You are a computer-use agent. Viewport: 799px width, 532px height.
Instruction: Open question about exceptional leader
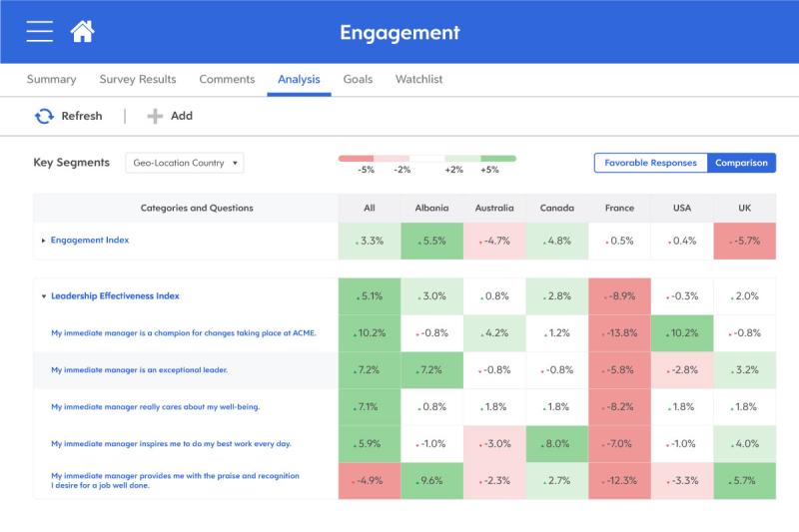pyautogui.click(x=139, y=370)
